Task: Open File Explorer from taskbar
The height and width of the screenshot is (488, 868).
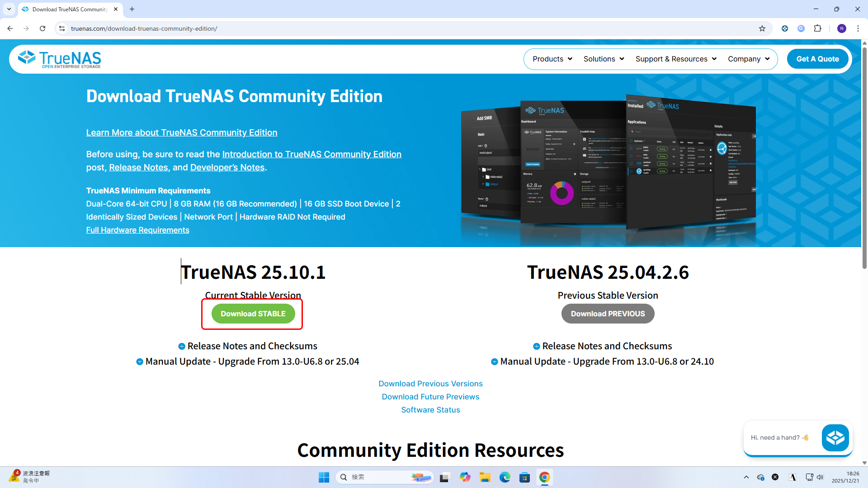Action: tap(485, 477)
